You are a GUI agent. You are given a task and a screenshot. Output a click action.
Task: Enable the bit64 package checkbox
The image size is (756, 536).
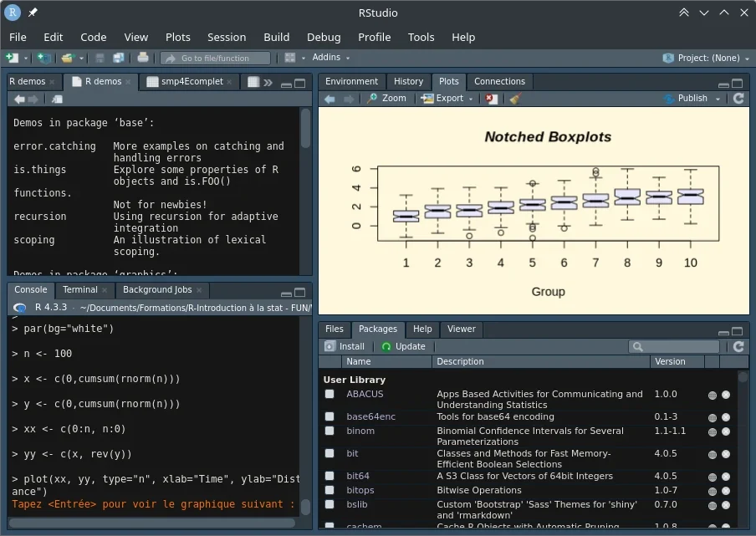coord(330,476)
